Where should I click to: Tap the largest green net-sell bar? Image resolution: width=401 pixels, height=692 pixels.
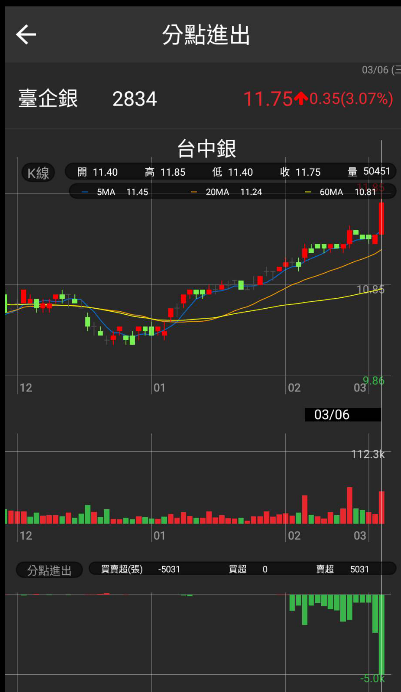tap(382, 634)
